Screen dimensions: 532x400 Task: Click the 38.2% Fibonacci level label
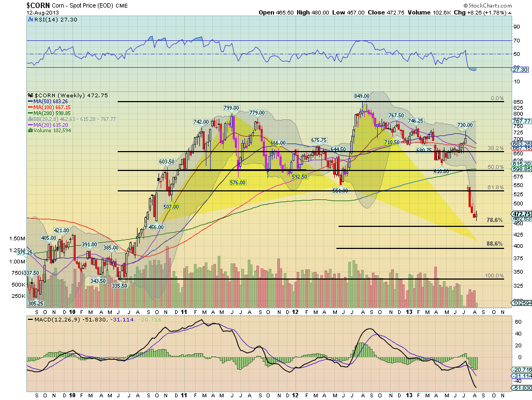[495, 148]
